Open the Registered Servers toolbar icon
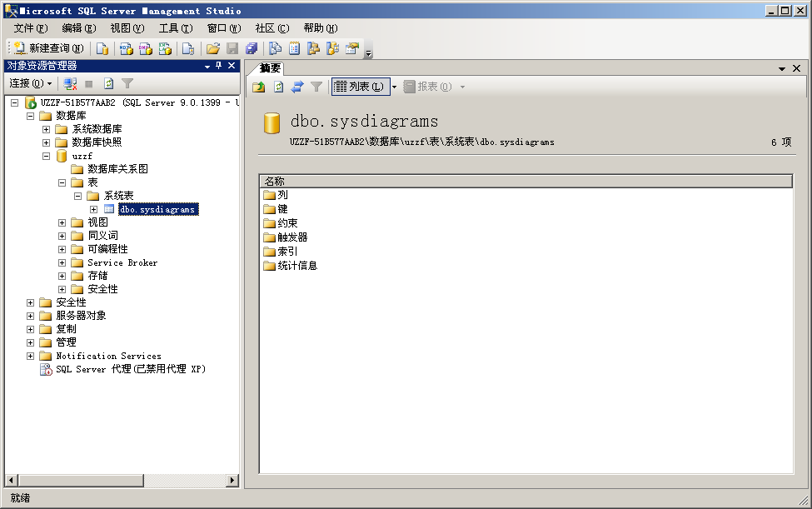The height and width of the screenshot is (509, 812). (x=275, y=48)
